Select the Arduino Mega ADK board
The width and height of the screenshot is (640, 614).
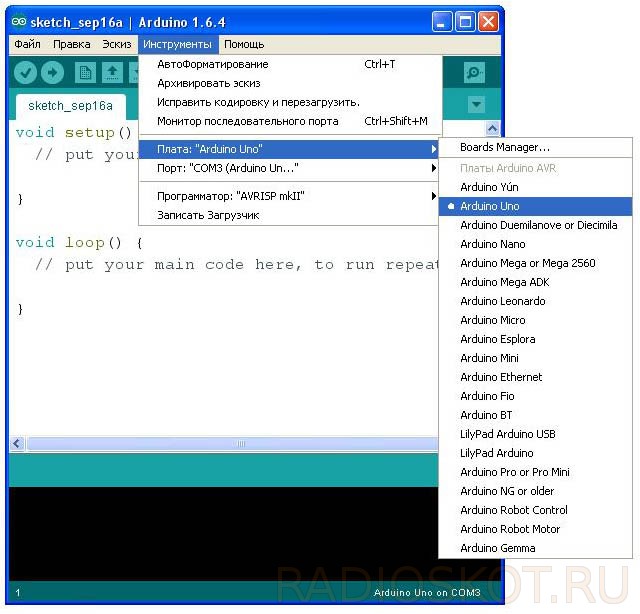click(x=535, y=282)
